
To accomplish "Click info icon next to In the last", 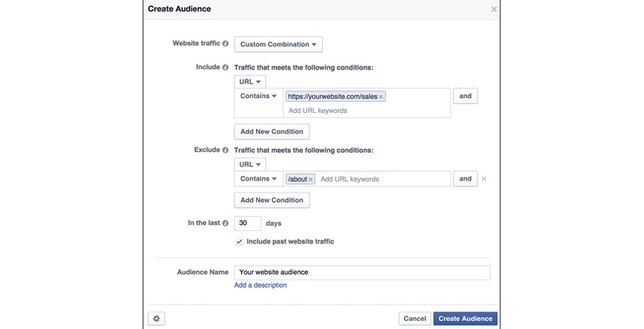I will (x=225, y=223).
